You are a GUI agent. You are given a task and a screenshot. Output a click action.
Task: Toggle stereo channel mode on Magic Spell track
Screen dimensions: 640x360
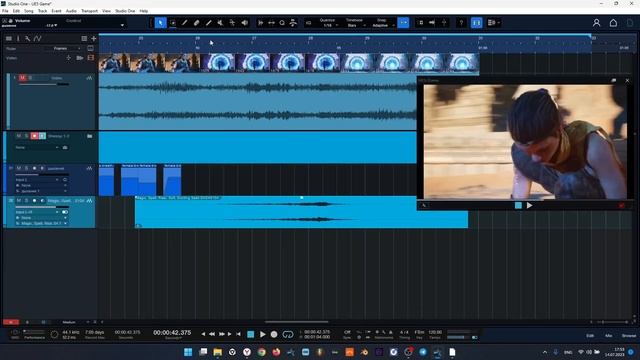(65, 212)
